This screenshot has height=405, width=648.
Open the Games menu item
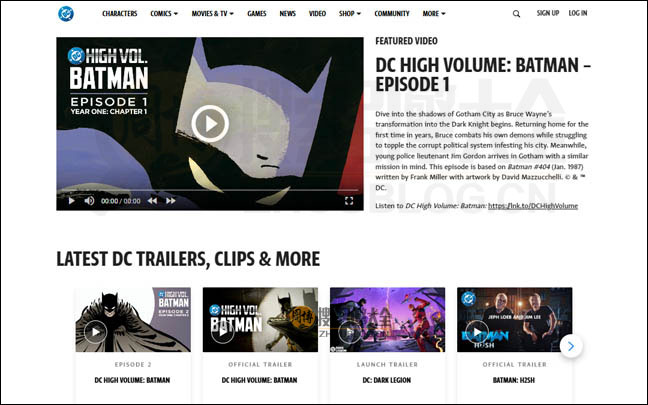coord(257,14)
